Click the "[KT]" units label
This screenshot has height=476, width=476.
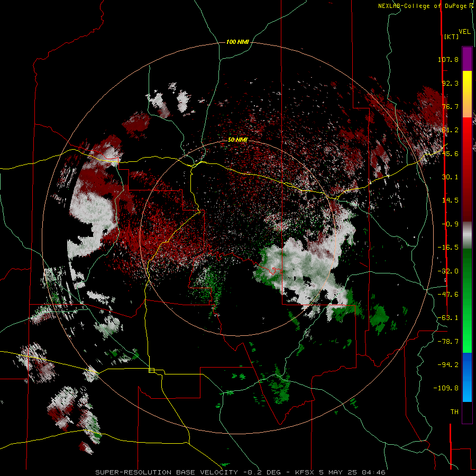click(451, 36)
